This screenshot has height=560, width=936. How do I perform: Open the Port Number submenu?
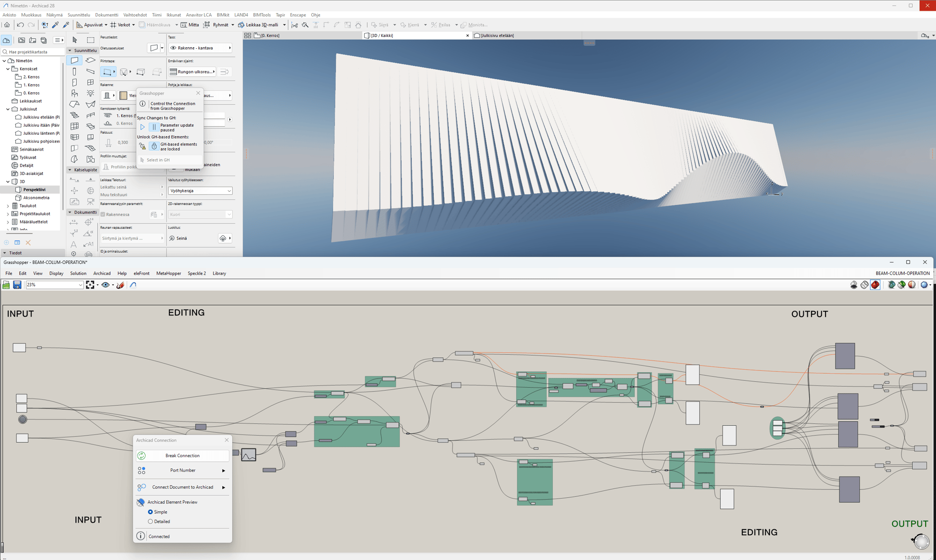point(183,470)
